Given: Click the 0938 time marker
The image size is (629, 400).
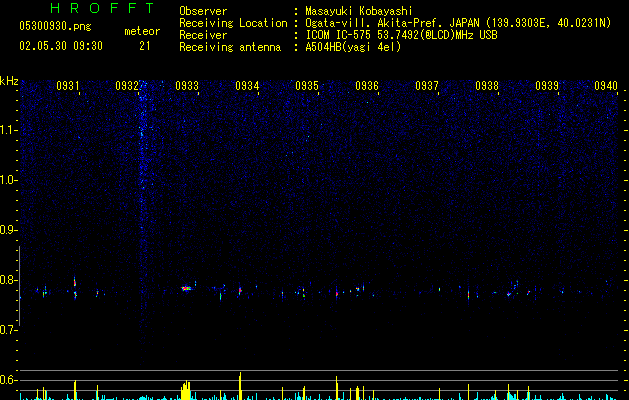Looking at the screenshot, I should click(487, 86).
